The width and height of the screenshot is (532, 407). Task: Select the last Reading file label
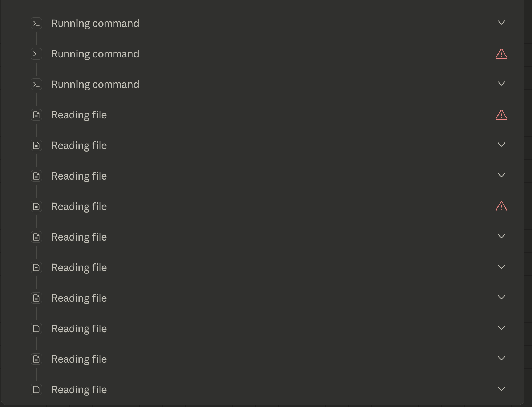79,389
